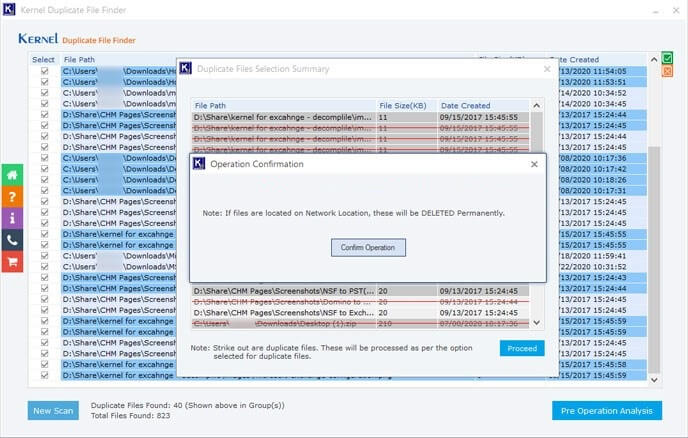
Task: Click the File Path header in the main list
Action: tap(79, 60)
